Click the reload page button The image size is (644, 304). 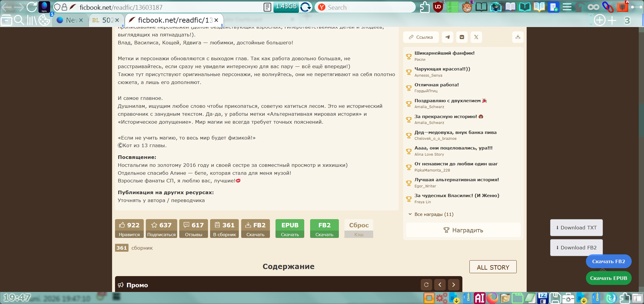(32, 7)
